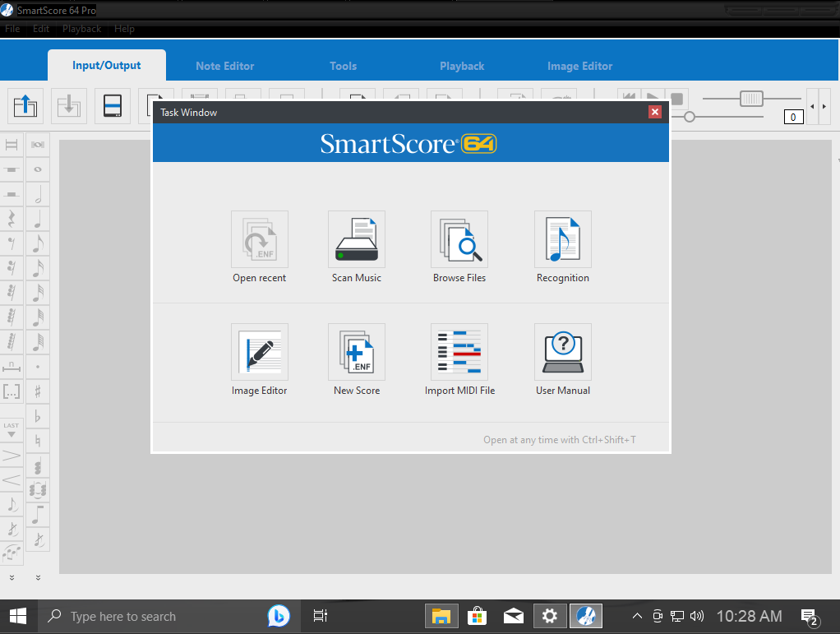Viewport: 840px width, 634px height.
Task: Open the volume control in system tray
Action: tap(697, 616)
